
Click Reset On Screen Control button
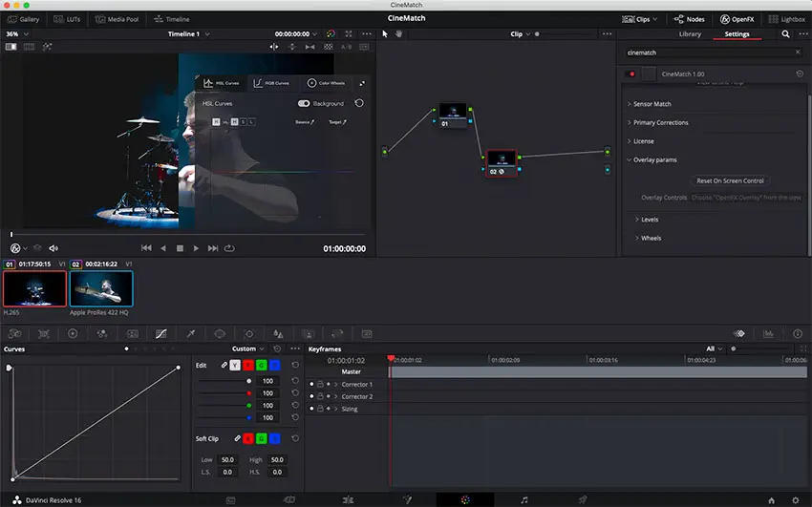click(730, 180)
